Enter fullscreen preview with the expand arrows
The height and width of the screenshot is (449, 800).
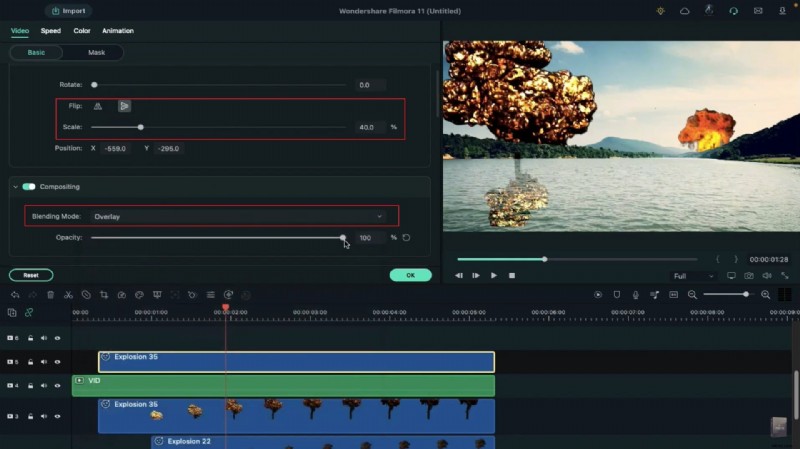(785, 276)
